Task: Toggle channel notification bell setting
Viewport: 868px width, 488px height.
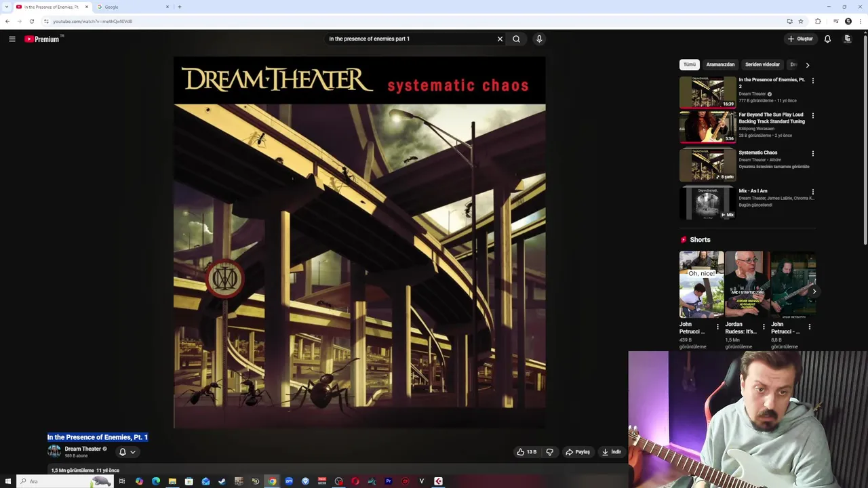Action: [x=123, y=452]
